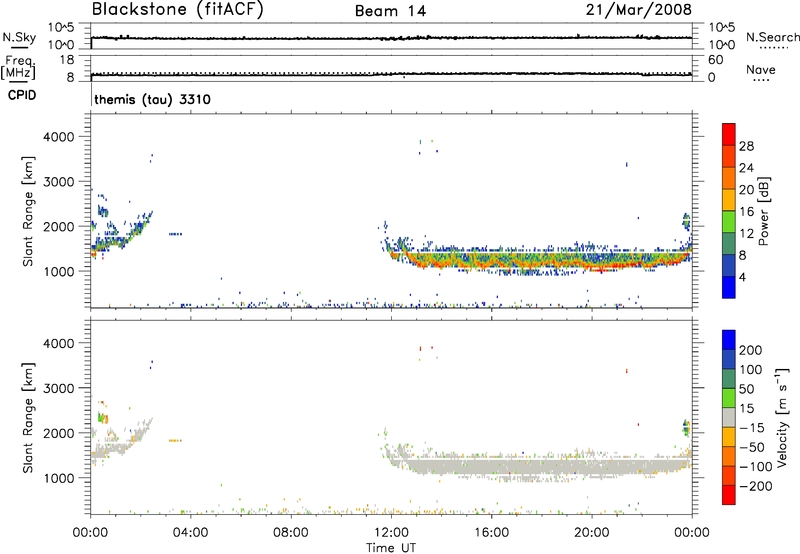Click the '-200' label on Velocity colorbar

[755, 486]
